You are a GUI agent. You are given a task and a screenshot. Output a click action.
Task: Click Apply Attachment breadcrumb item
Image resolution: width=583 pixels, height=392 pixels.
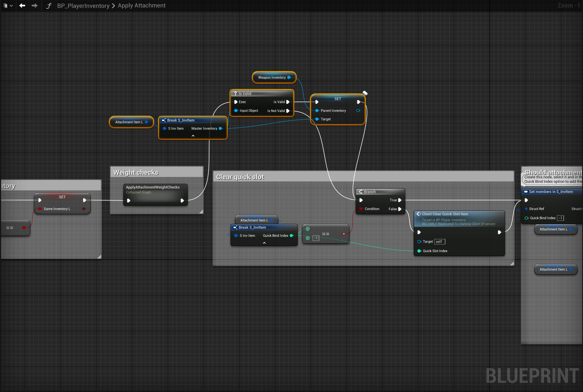tap(142, 6)
